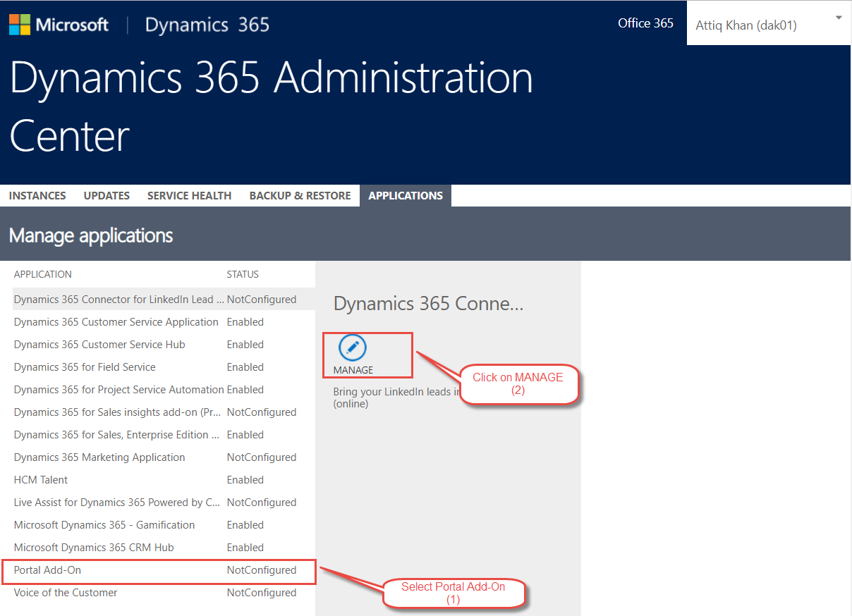Click Enabled status for Gamification
The width and height of the screenshot is (852, 616).
point(245,525)
